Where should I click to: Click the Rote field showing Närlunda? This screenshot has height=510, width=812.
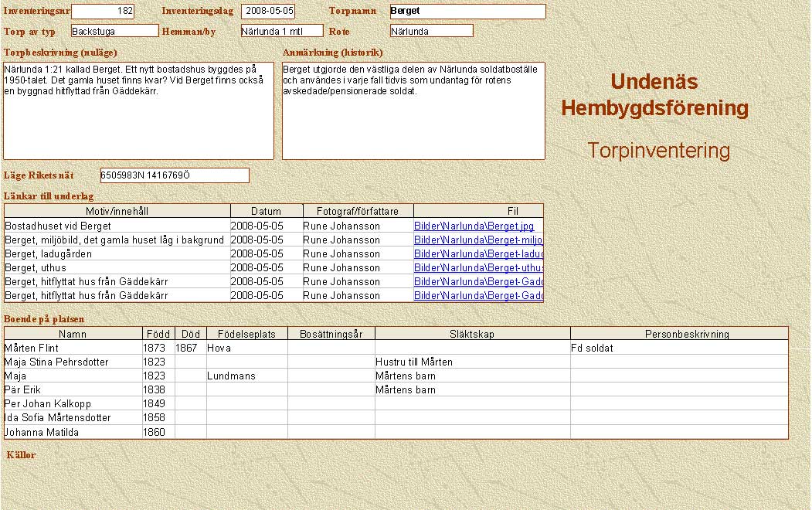coord(431,31)
